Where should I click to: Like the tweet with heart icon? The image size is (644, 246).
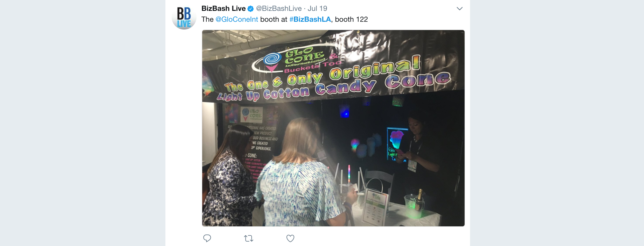[290, 238]
